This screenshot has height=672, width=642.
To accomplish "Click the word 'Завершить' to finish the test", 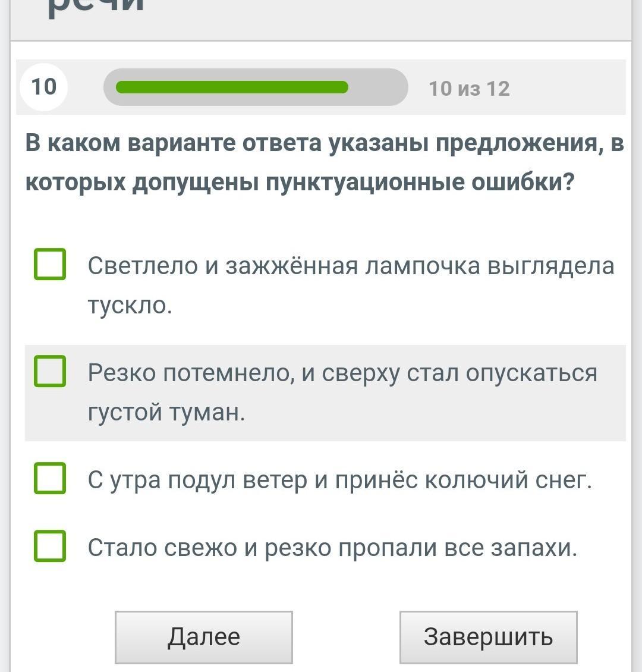I will (x=488, y=637).
